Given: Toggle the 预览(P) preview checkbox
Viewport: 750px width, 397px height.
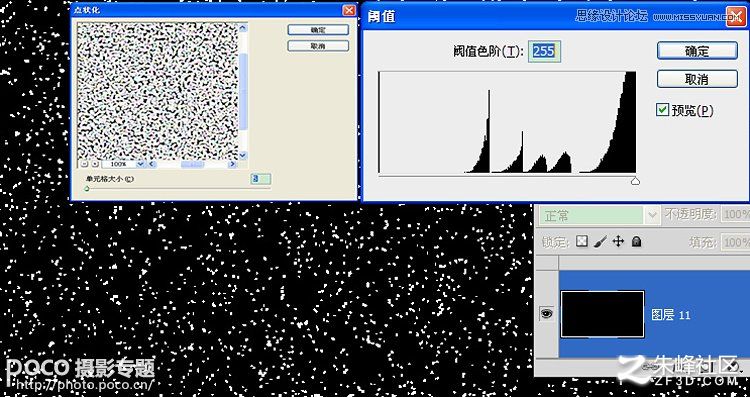Looking at the screenshot, I should coord(662,110).
